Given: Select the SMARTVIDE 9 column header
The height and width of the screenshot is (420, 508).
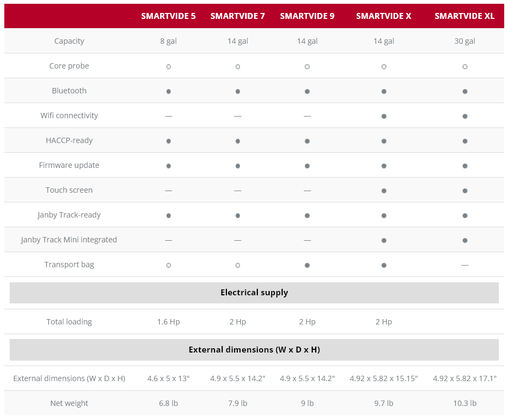Looking at the screenshot, I should [x=307, y=16].
